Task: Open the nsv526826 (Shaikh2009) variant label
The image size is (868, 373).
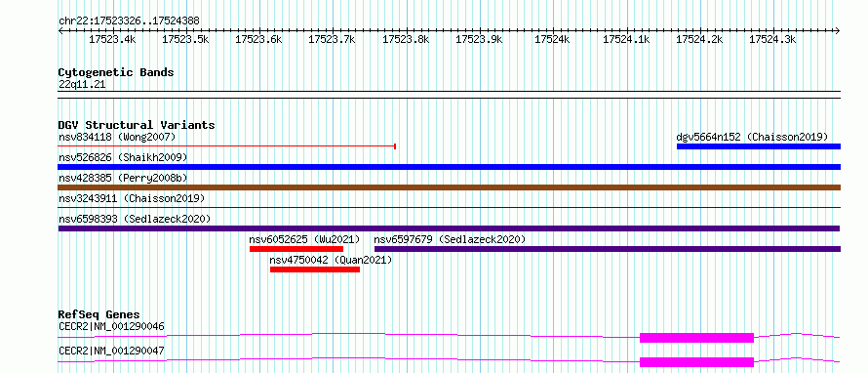Action: point(123,157)
